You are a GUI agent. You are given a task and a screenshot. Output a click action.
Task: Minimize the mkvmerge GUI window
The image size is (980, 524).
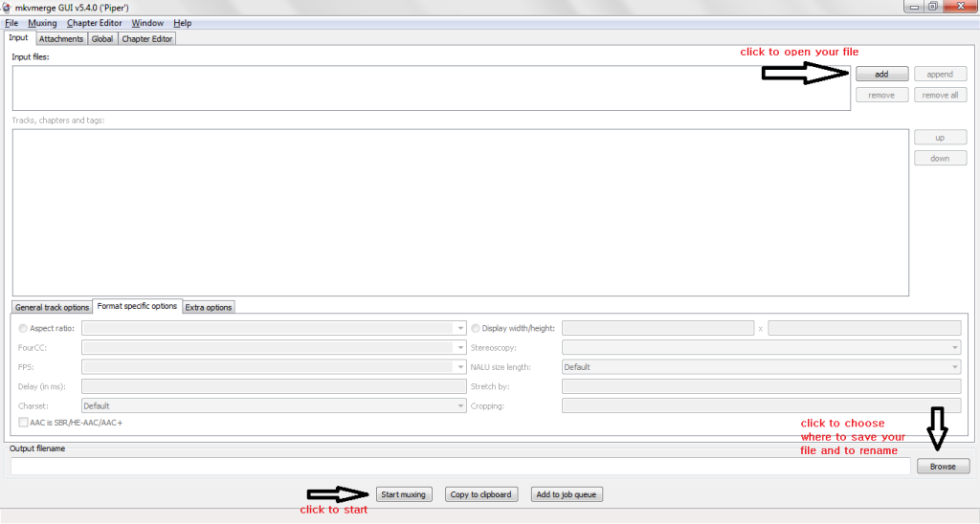tap(914, 7)
